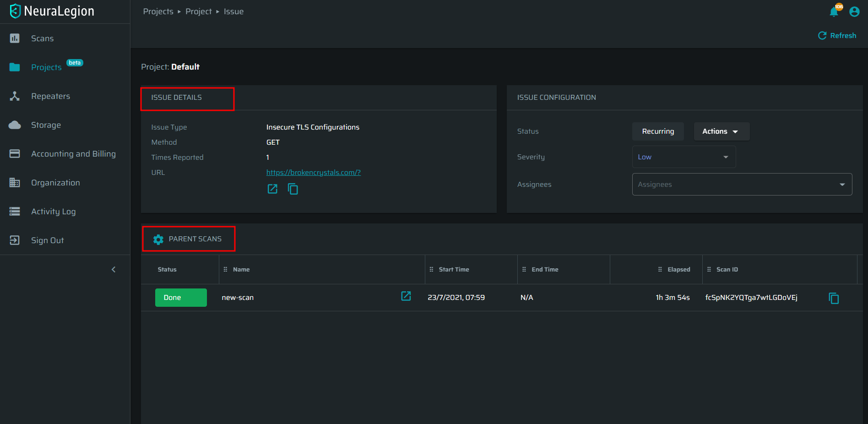Screen dimensions: 868x424
Task: Click the beta badge next to Projects
Action: tap(75, 63)
